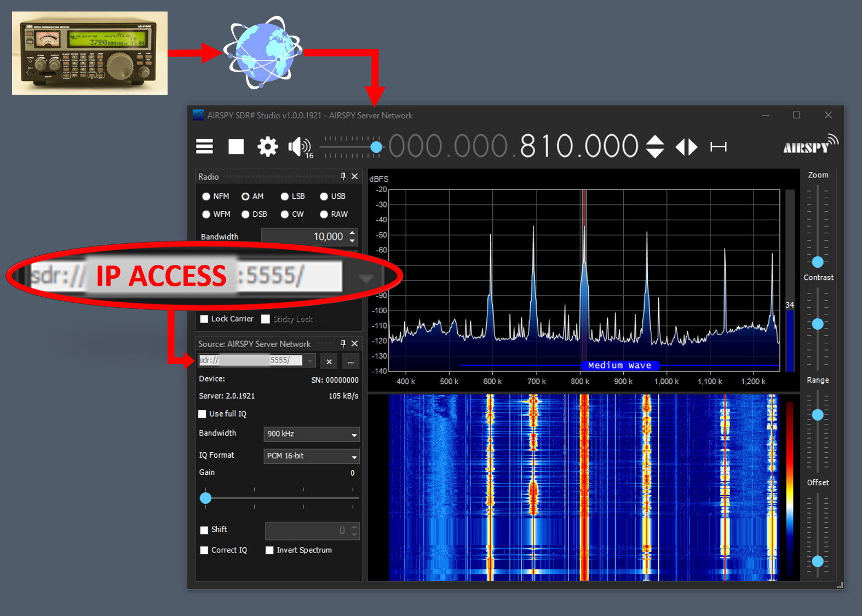The image size is (862, 616).
Task: Close the SDR# Studio window
Action: 828,115
